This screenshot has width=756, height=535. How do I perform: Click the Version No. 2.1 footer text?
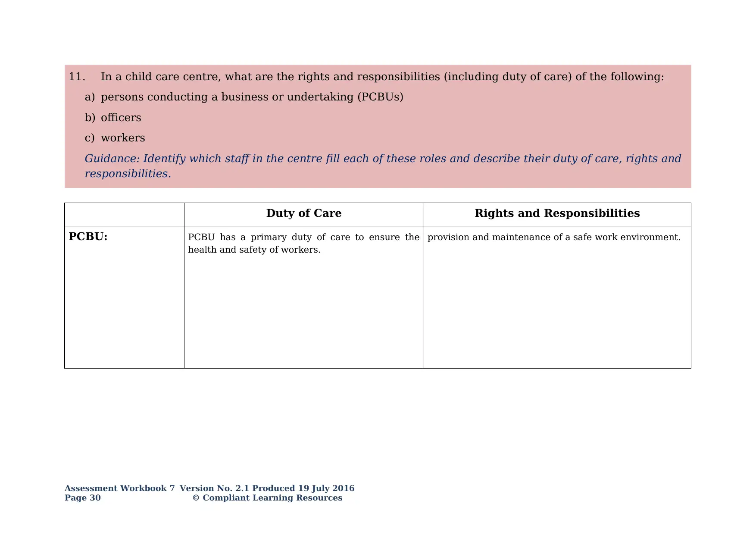click(x=267, y=488)
